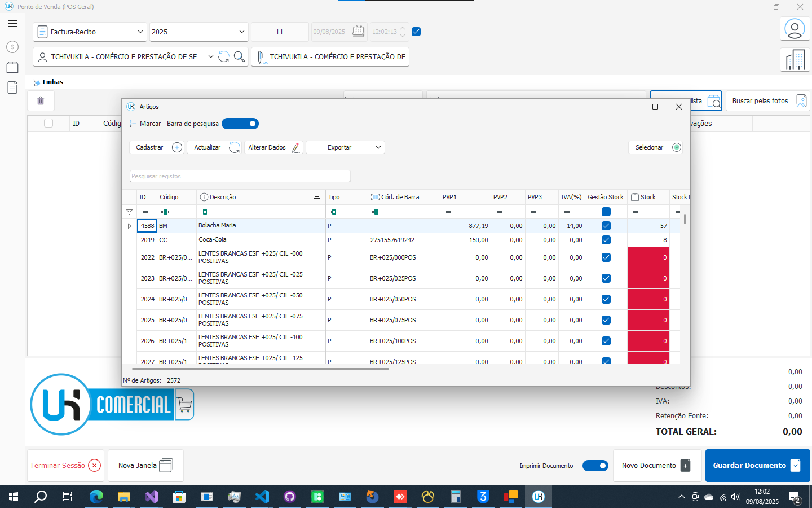The width and height of the screenshot is (812, 508).
Task: Sort by Stock column header
Action: tap(648, 197)
